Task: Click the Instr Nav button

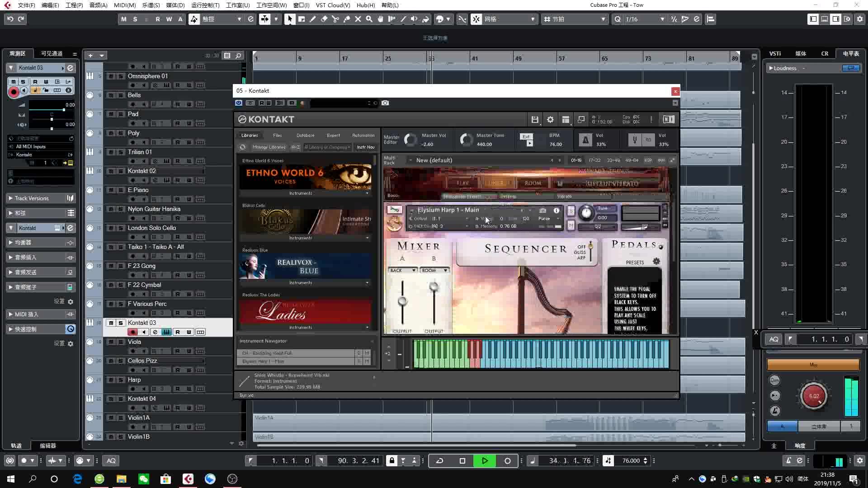Action: [365, 147]
